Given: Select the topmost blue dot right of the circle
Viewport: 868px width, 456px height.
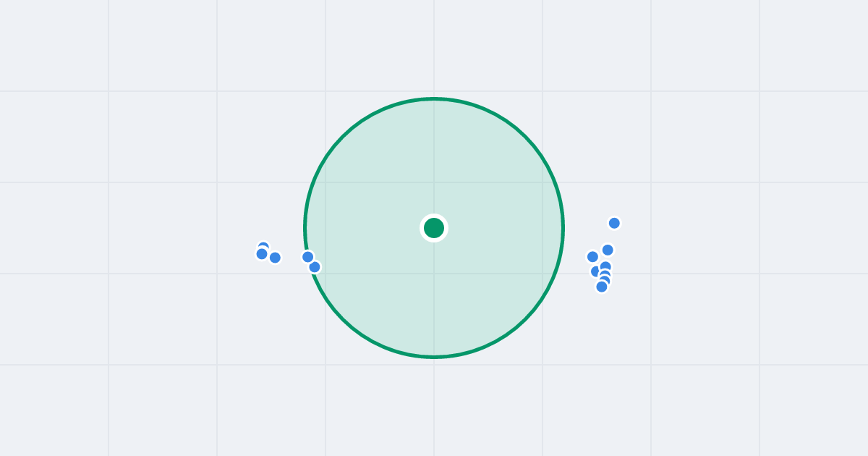Looking at the screenshot, I should [614, 223].
